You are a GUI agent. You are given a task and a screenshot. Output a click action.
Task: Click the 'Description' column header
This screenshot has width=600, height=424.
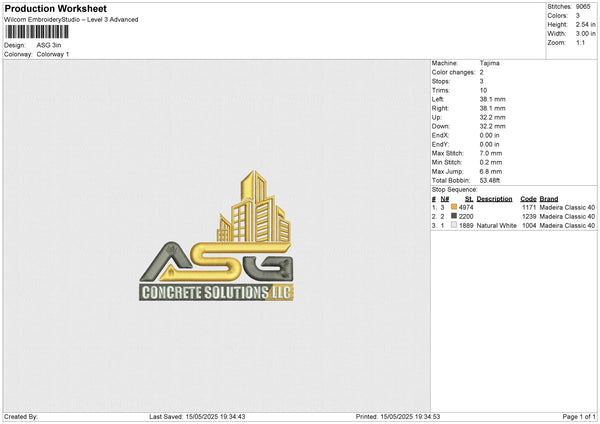click(x=494, y=199)
